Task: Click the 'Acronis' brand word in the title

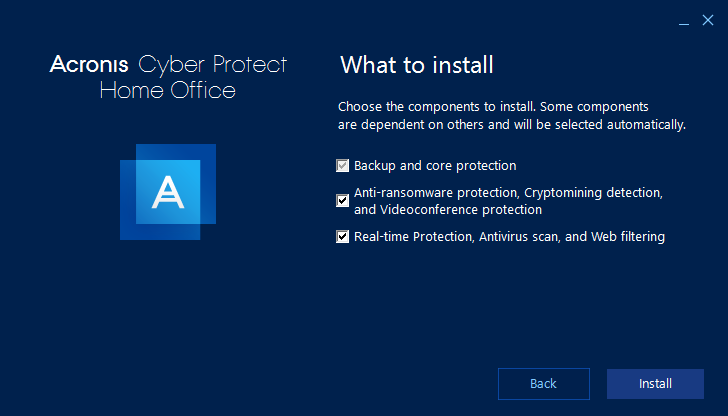Action: [x=89, y=64]
